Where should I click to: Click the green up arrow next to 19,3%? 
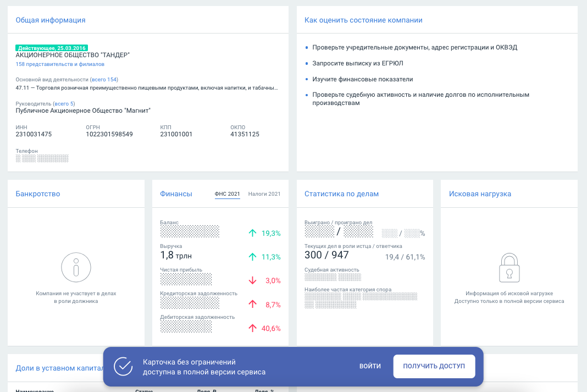253,233
